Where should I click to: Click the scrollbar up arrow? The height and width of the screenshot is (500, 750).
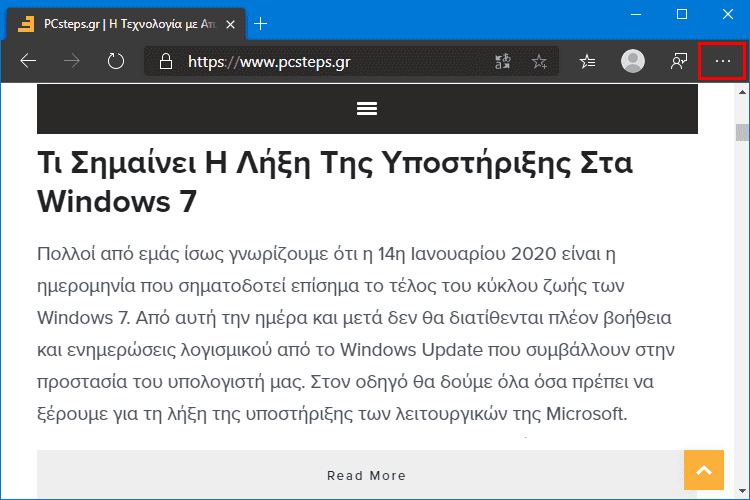point(742,91)
